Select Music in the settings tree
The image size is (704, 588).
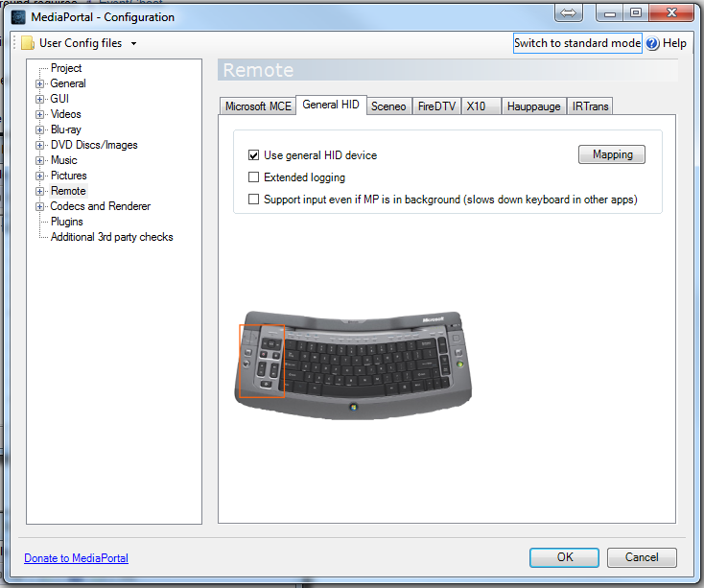[x=63, y=160]
